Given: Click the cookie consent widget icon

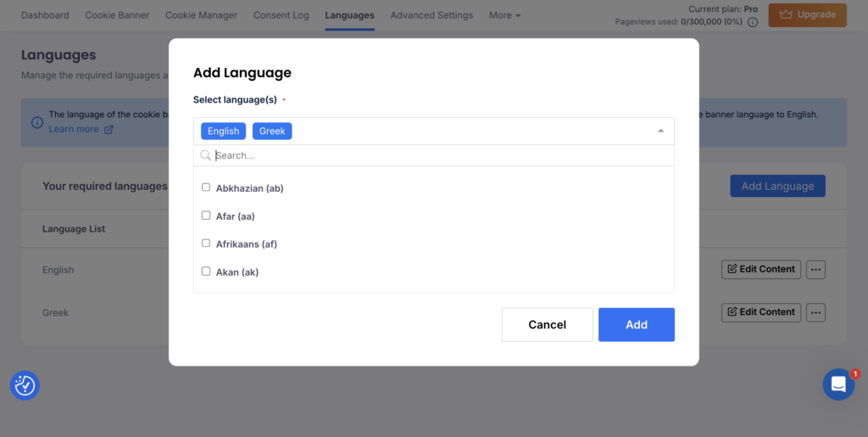Looking at the screenshot, I should coord(25,385).
